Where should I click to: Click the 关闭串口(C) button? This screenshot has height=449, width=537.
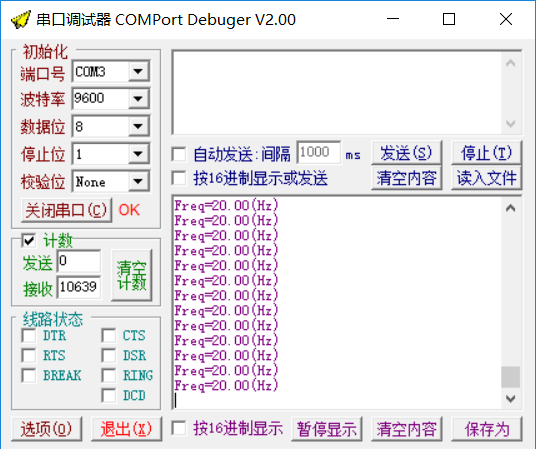[x=66, y=210]
